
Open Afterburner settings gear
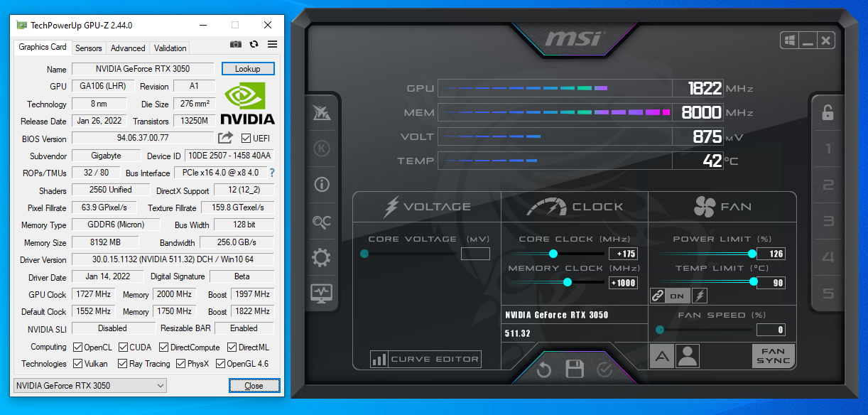tap(321, 257)
